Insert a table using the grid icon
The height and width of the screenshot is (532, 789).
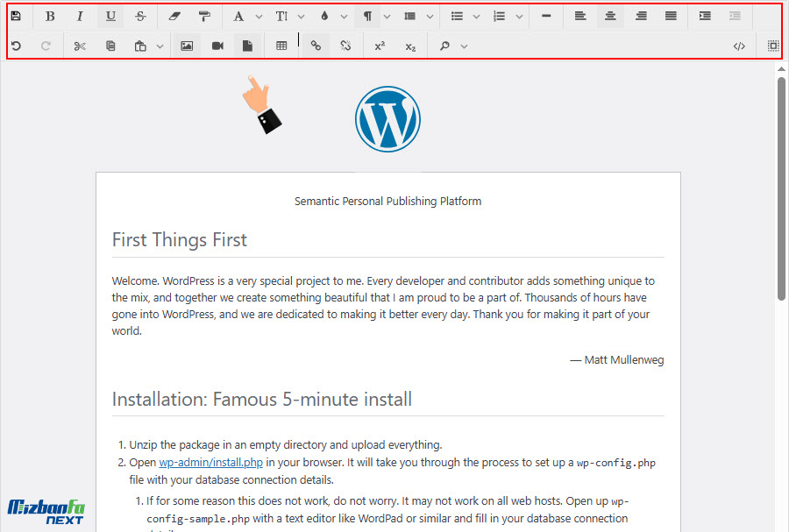pos(281,46)
